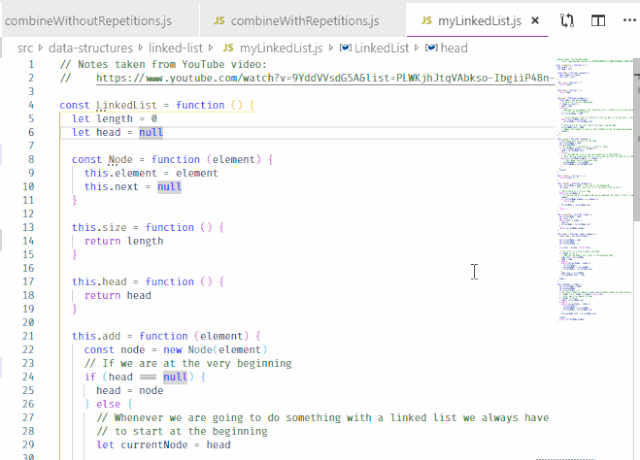Image resolution: width=640 pixels, height=460 pixels.
Task: Open the More Actions ellipsis menu
Action: (629, 20)
